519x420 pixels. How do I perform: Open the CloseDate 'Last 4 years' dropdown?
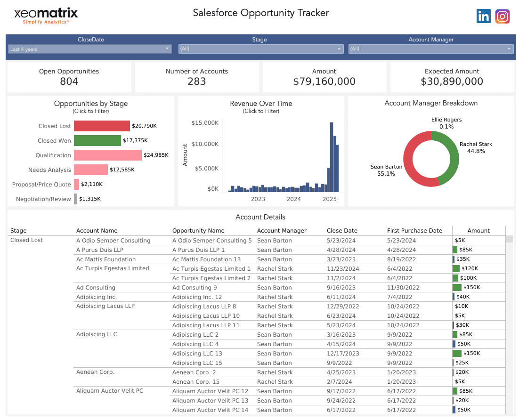tap(89, 49)
